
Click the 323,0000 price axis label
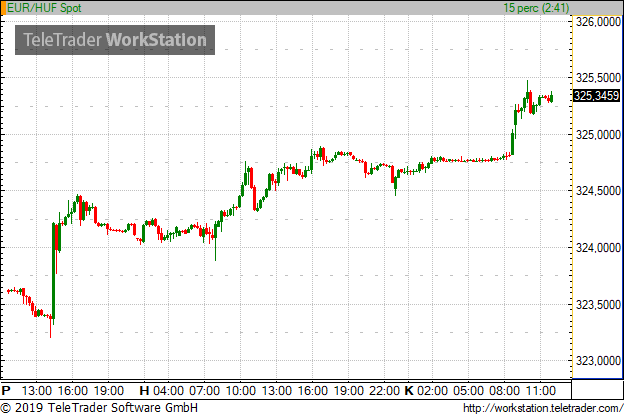(598, 360)
